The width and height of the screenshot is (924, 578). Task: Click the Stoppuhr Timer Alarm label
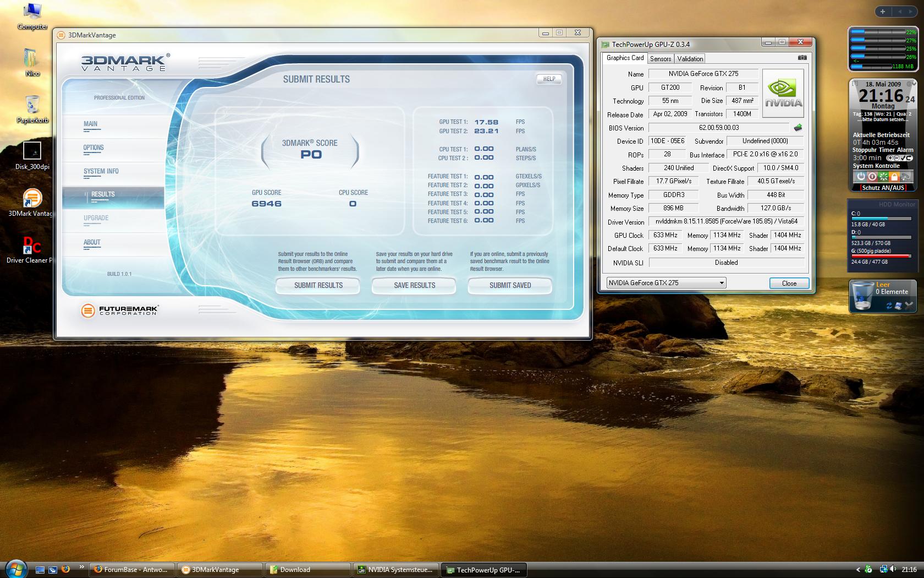(x=883, y=150)
